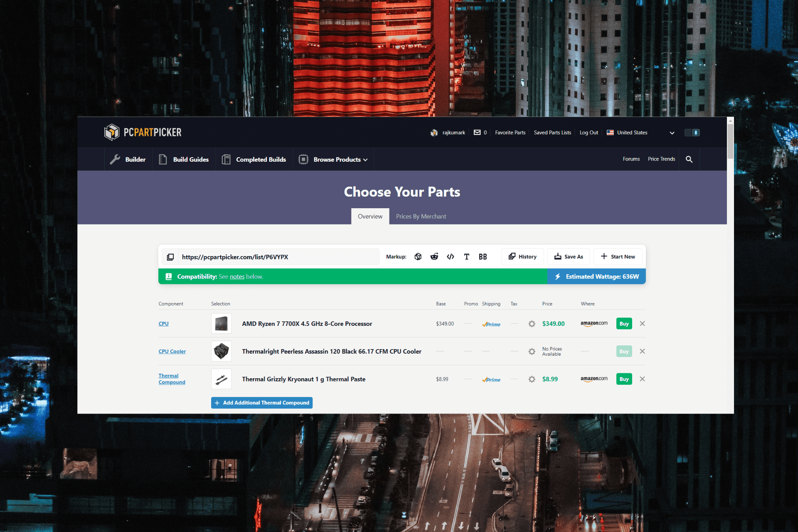Select plain text markup icon
Image resolution: width=798 pixels, height=532 pixels.
click(467, 256)
